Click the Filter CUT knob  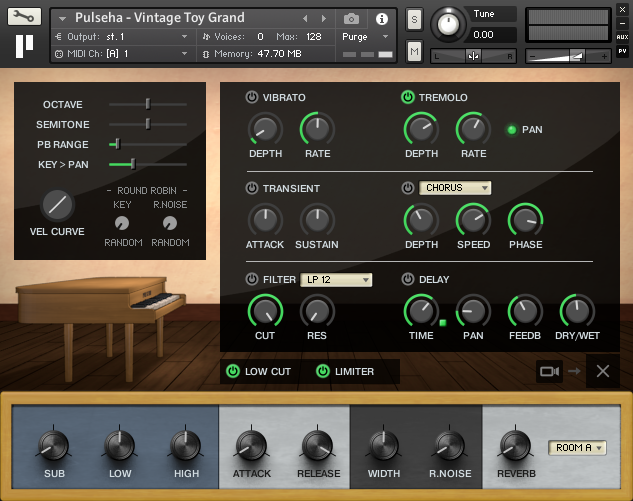pyautogui.click(x=265, y=311)
